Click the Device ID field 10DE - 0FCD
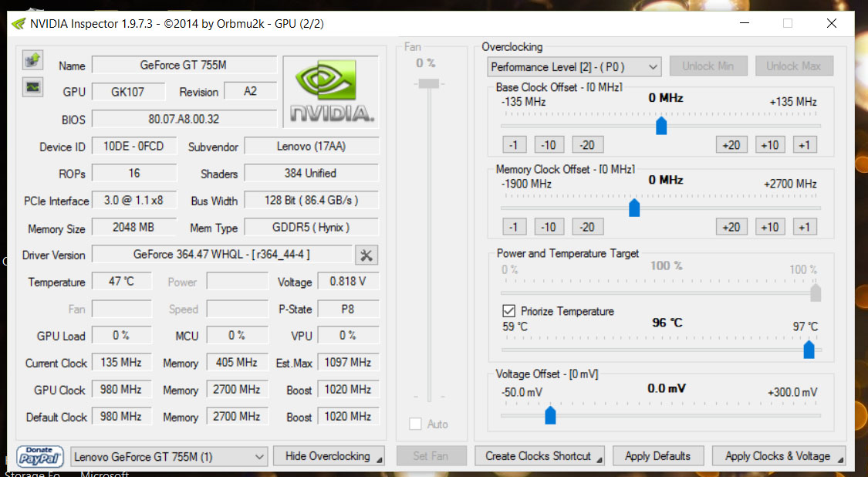Screen dimensions: 868x477 134,146
